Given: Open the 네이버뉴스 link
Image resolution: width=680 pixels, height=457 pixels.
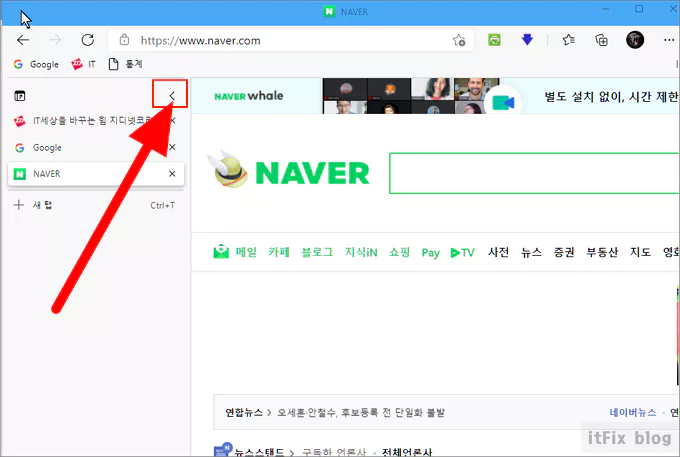Looking at the screenshot, I should 633,412.
